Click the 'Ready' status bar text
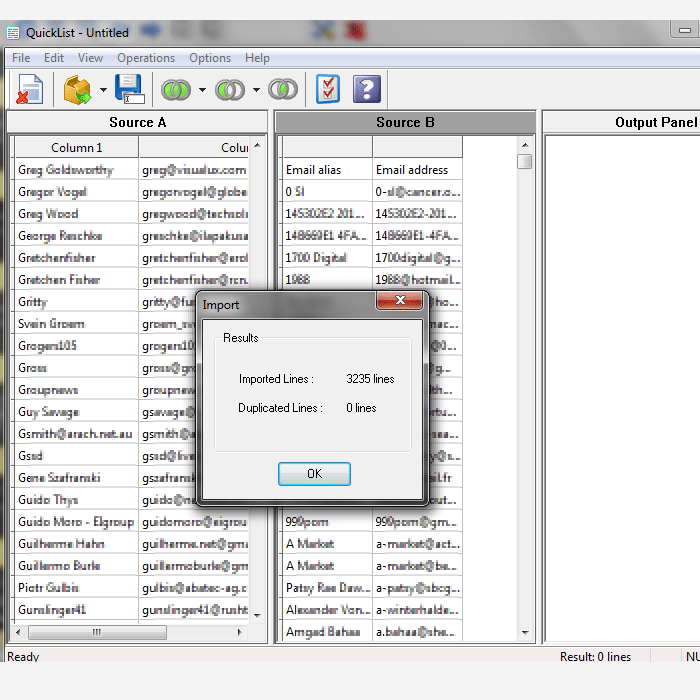This screenshot has height=700, width=700. [x=23, y=656]
